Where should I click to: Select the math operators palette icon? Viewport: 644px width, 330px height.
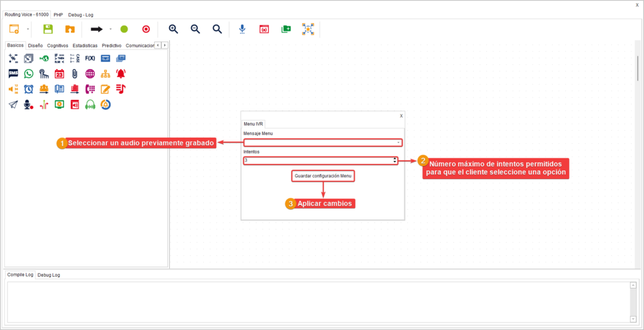[13, 58]
